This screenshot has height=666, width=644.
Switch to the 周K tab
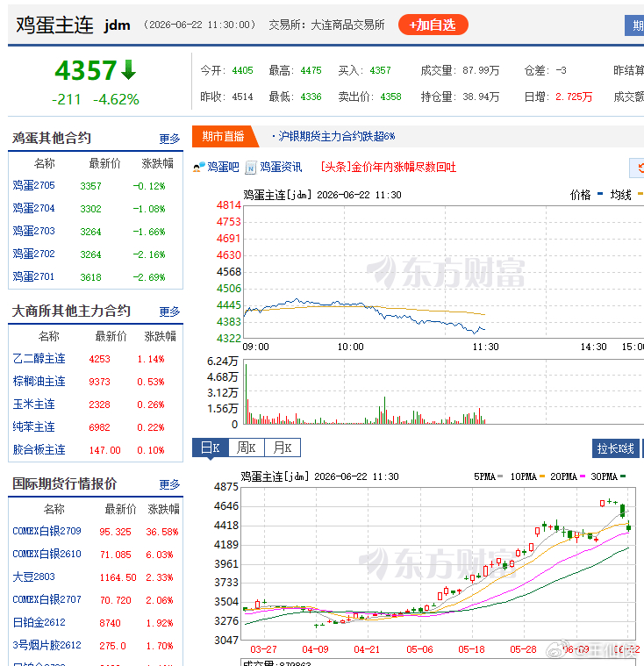(x=247, y=448)
